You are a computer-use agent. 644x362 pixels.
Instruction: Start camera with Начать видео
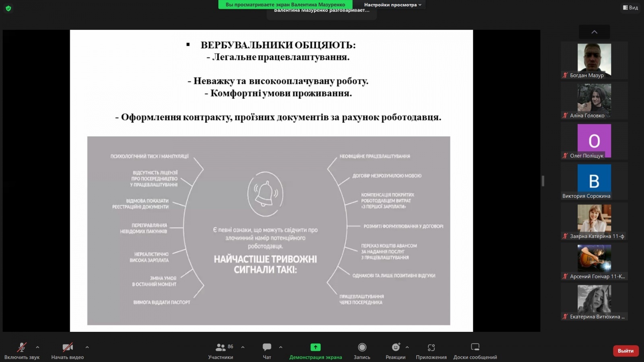[67, 351]
